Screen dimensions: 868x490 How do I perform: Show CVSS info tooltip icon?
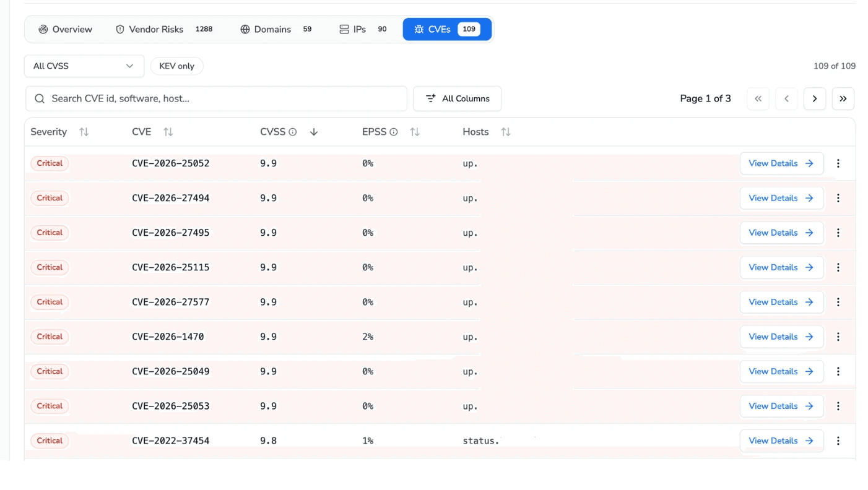(x=293, y=132)
